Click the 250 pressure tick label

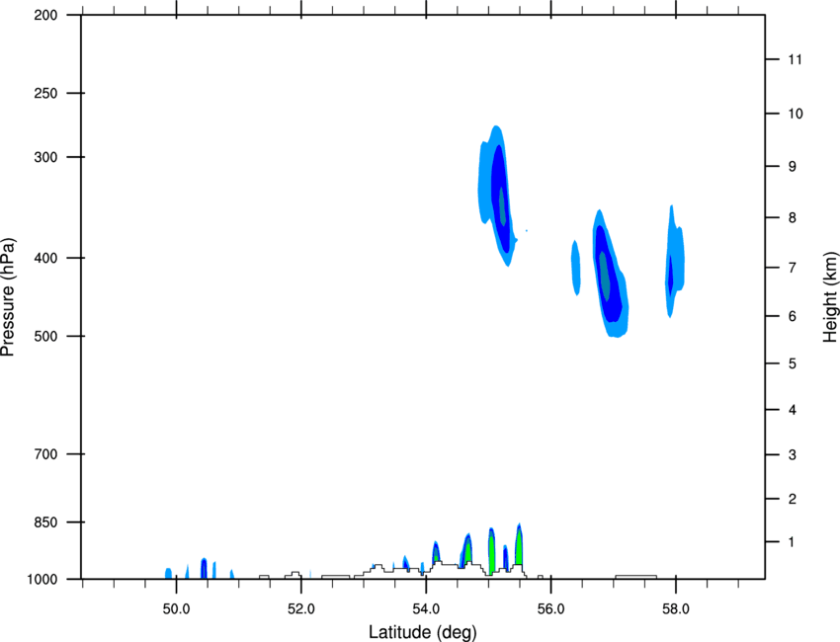45,93
